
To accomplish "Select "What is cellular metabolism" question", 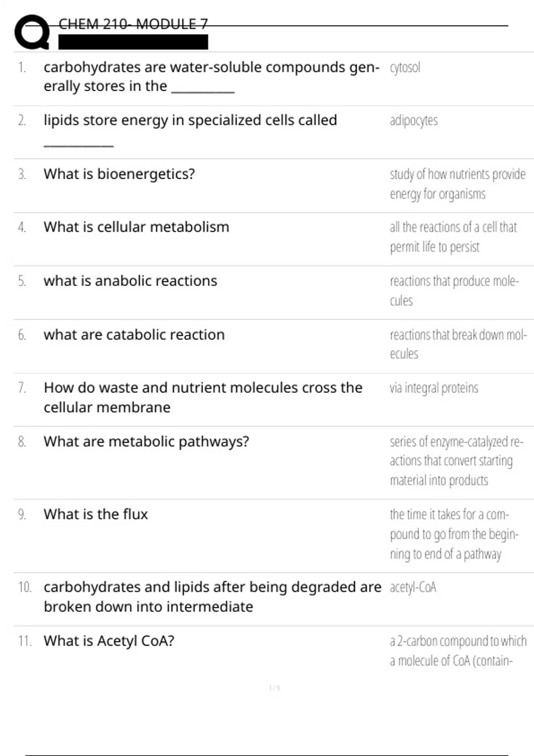I will 136,227.
